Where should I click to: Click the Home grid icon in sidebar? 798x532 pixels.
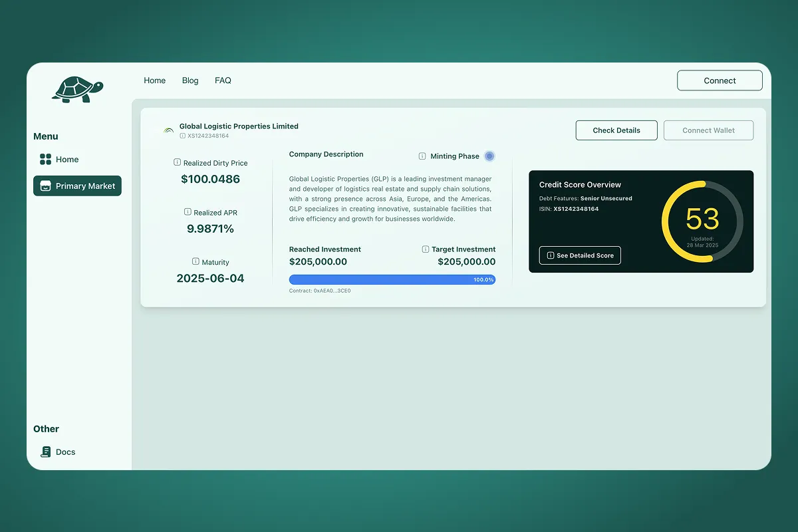tap(45, 160)
